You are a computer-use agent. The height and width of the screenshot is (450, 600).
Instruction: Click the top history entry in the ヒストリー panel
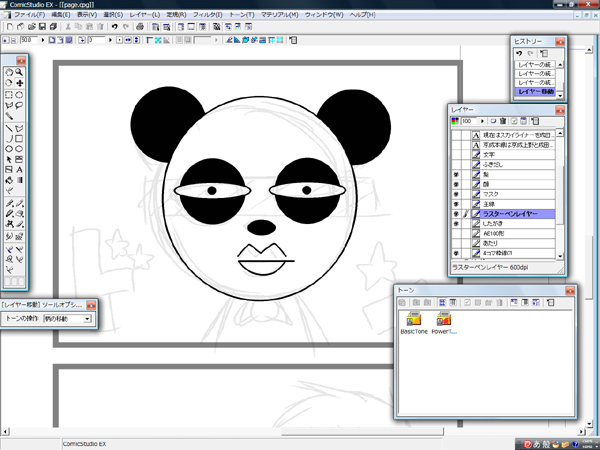[534, 64]
